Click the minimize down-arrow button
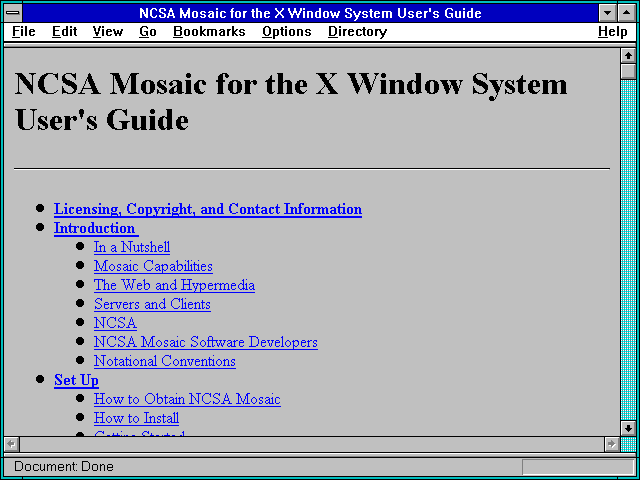This screenshot has width=640, height=480. (608, 13)
